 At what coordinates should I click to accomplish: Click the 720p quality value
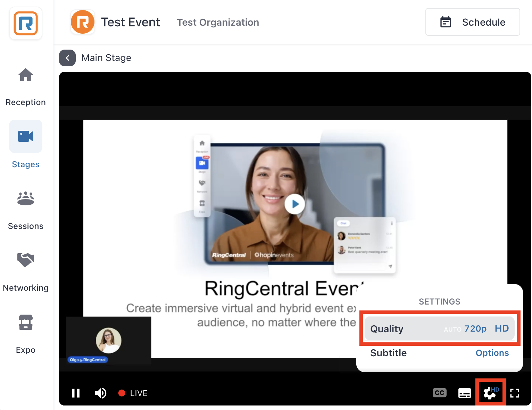pyautogui.click(x=475, y=328)
